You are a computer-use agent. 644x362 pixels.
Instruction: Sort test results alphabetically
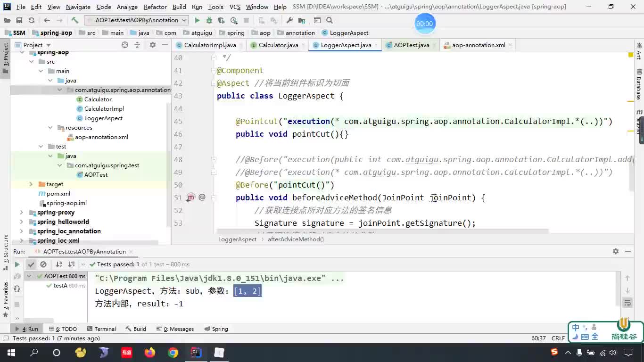click(59, 264)
